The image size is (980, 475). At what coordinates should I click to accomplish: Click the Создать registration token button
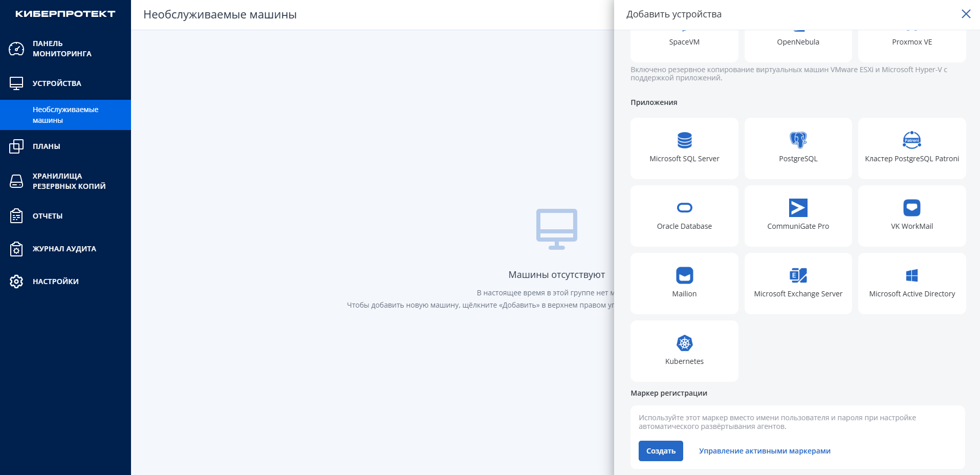661,451
